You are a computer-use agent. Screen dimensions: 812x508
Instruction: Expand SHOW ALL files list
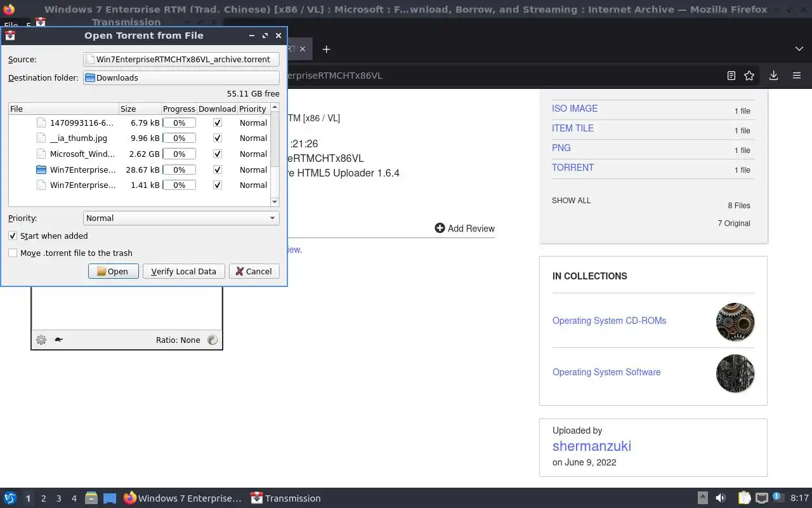tap(571, 200)
